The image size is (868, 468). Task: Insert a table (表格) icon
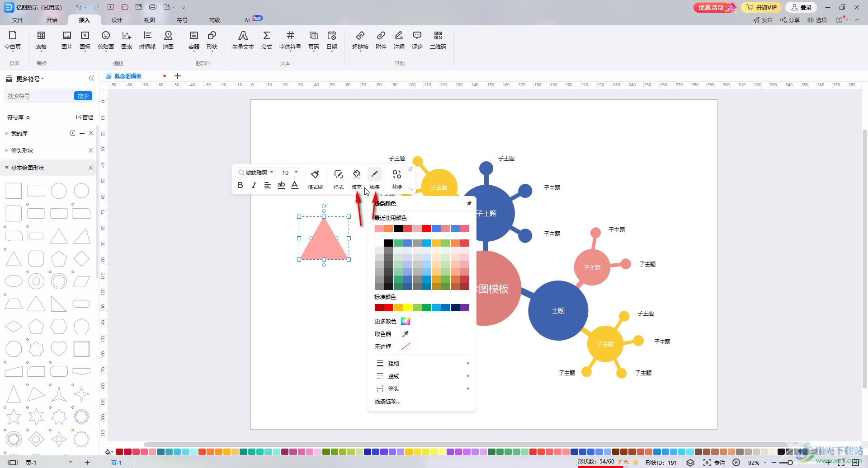[41, 40]
